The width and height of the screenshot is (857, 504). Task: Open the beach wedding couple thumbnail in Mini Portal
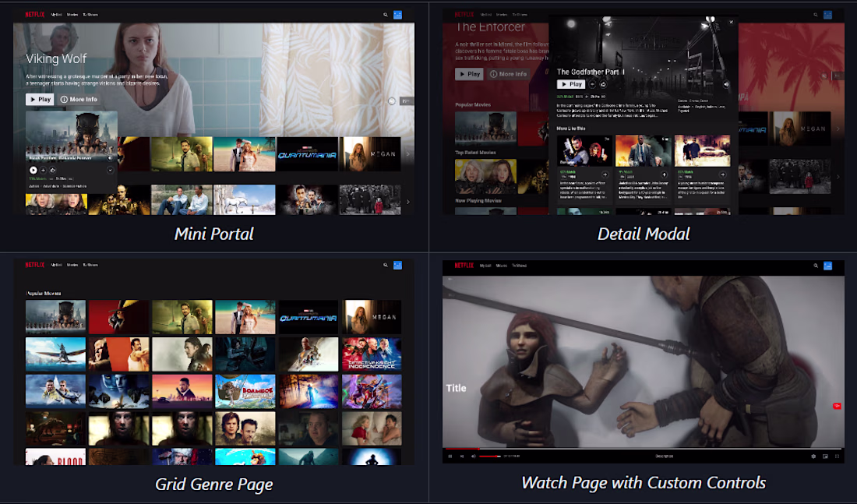click(x=245, y=154)
